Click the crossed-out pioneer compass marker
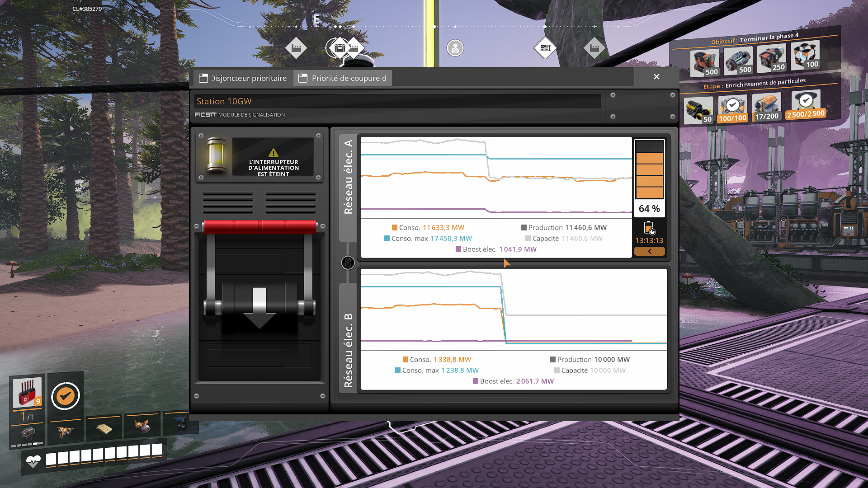The image size is (868, 488). (455, 48)
